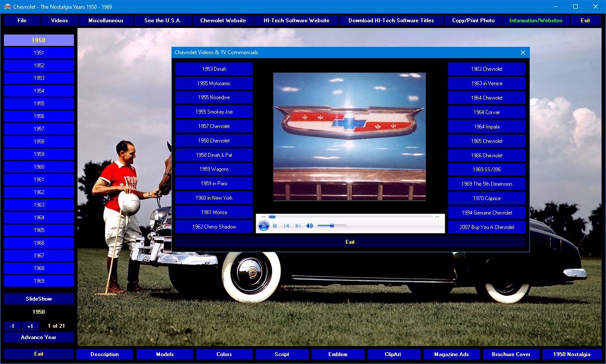Play the 1994 Genuine Chevrolet video
The height and width of the screenshot is (364, 606).
pos(487,213)
